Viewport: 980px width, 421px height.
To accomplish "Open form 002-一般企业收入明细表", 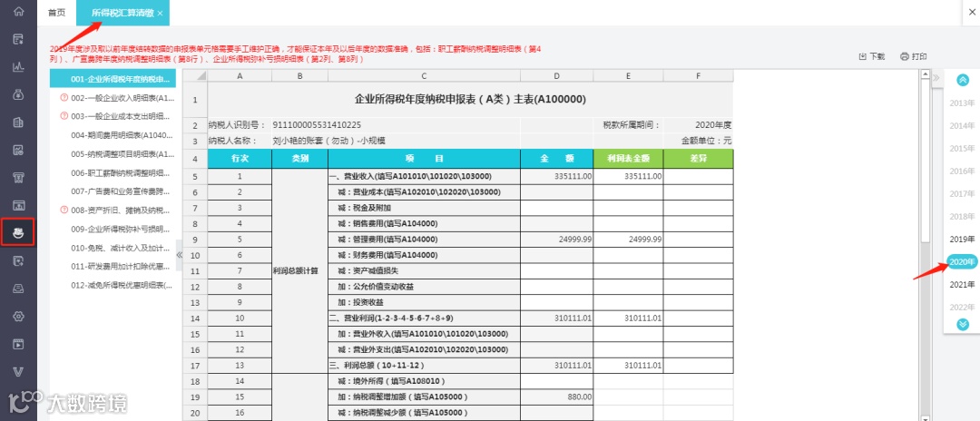I will click(122, 98).
